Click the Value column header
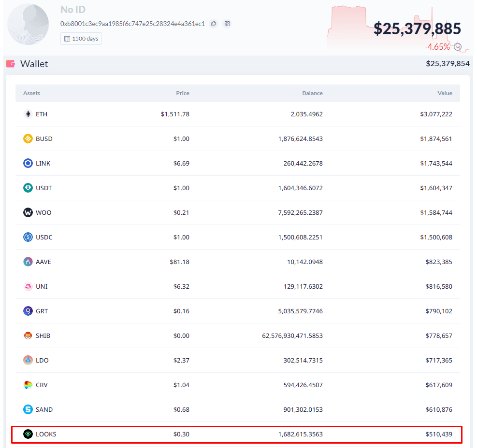This screenshot has height=448, width=477. (445, 93)
